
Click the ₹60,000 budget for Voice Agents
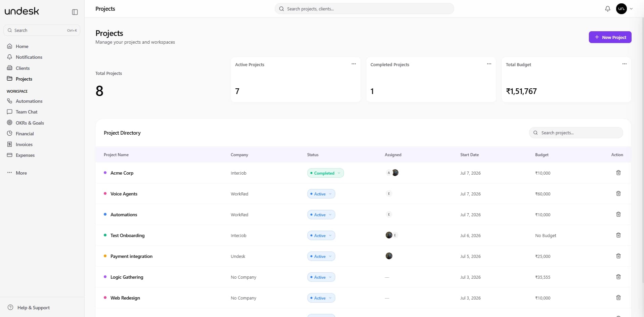[543, 194]
